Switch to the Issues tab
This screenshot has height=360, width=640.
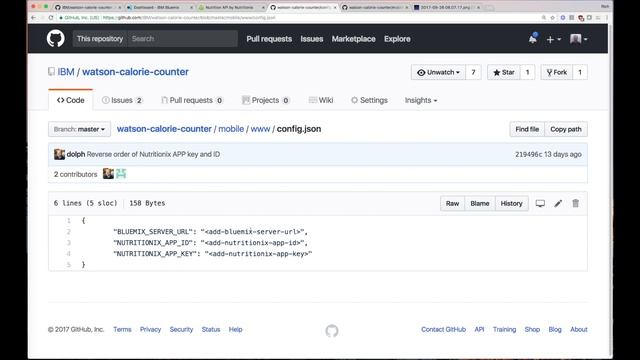point(122,100)
